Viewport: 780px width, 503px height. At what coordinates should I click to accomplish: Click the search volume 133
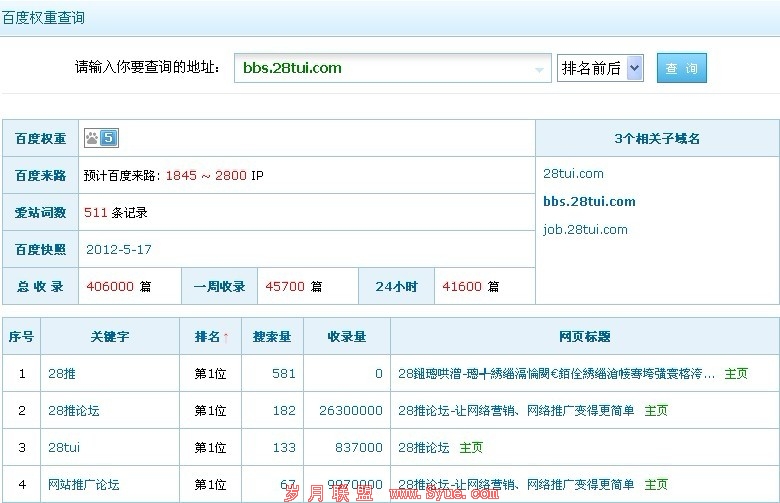[284, 447]
